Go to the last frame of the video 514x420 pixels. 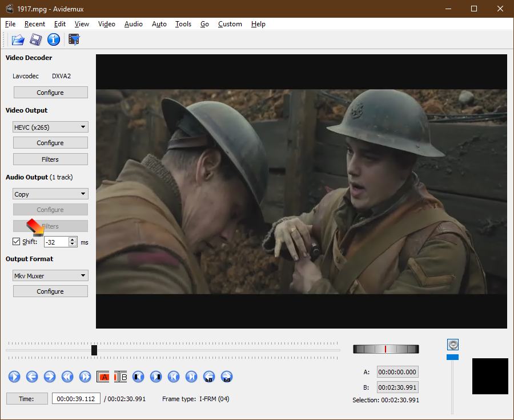191,377
